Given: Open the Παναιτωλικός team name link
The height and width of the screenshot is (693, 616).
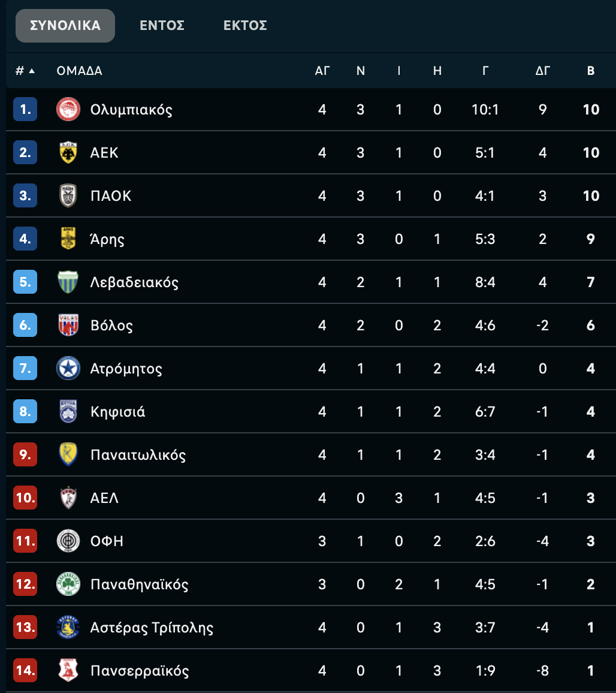Looking at the screenshot, I should [x=138, y=455].
